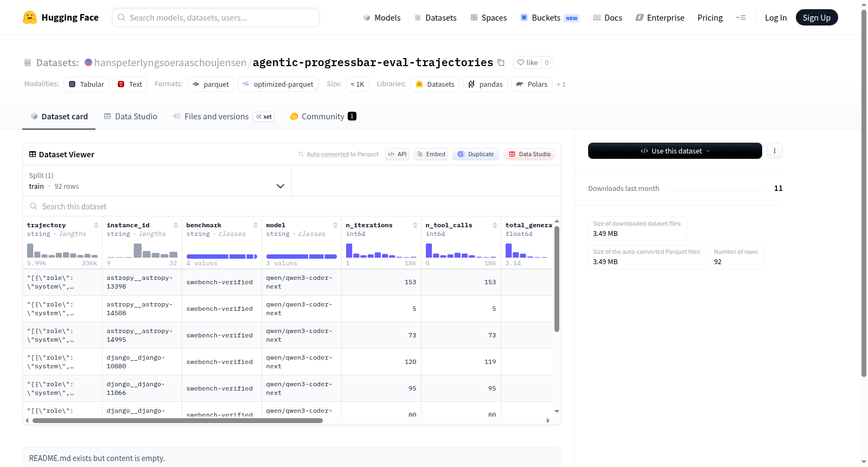The width and height of the screenshot is (868, 467).
Task: Open the hanspeterlyngsoeraaschoujensen profile link
Action: (x=170, y=62)
